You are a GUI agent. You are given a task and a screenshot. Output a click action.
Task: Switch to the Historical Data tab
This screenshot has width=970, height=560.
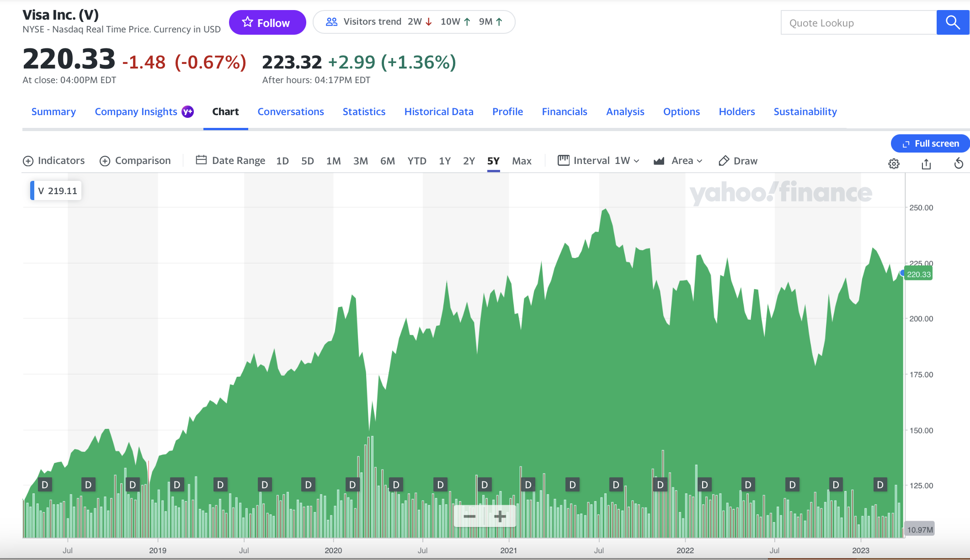(x=438, y=111)
